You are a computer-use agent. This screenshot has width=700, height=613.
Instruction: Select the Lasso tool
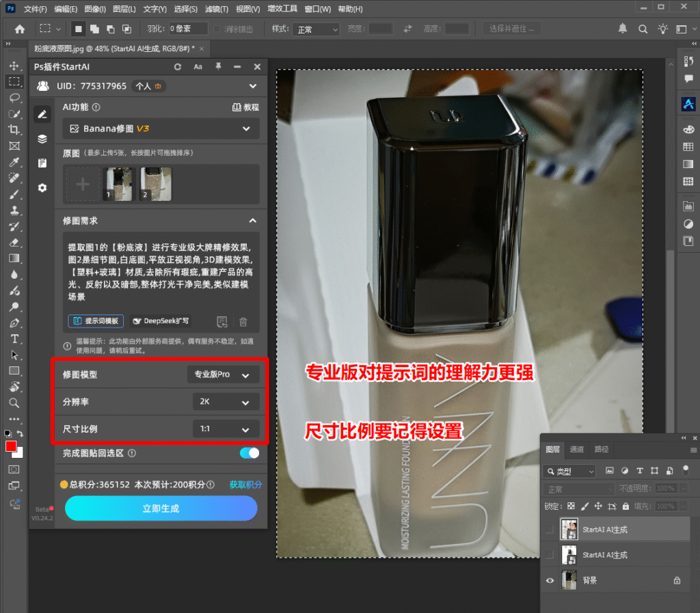(14, 98)
